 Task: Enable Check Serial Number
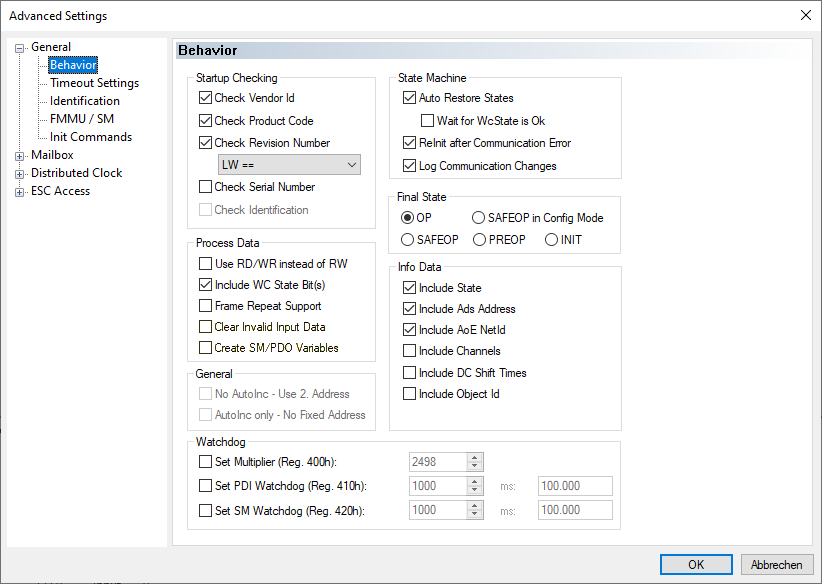click(x=206, y=187)
